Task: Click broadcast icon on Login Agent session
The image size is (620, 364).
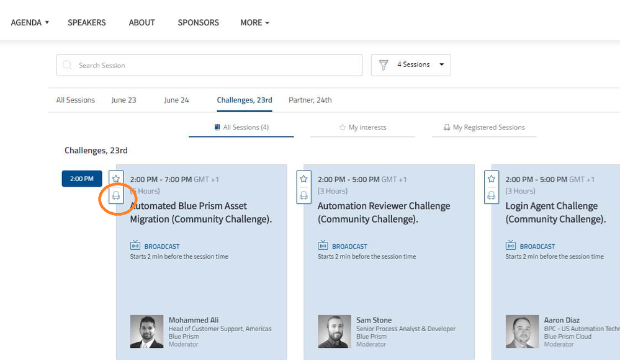Action: click(511, 246)
